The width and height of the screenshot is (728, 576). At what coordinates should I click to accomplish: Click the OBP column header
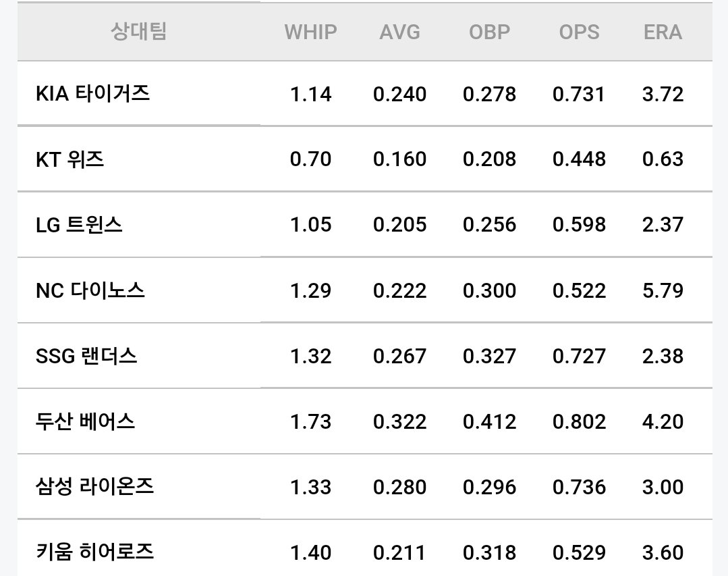click(489, 32)
